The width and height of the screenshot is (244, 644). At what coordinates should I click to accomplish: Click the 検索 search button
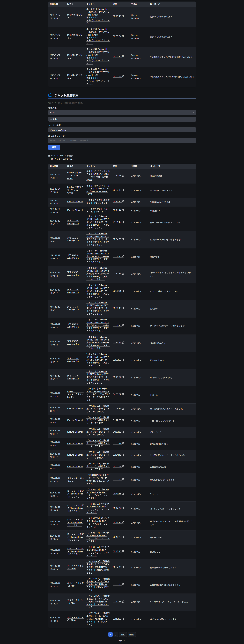click(54, 147)
